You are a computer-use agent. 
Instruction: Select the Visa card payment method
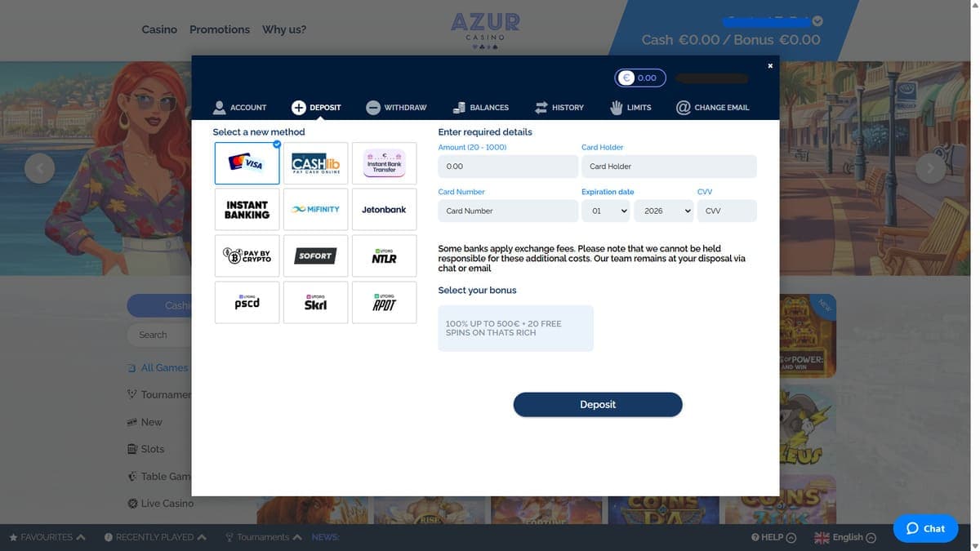pyautogui.click(x=247, y=163)
